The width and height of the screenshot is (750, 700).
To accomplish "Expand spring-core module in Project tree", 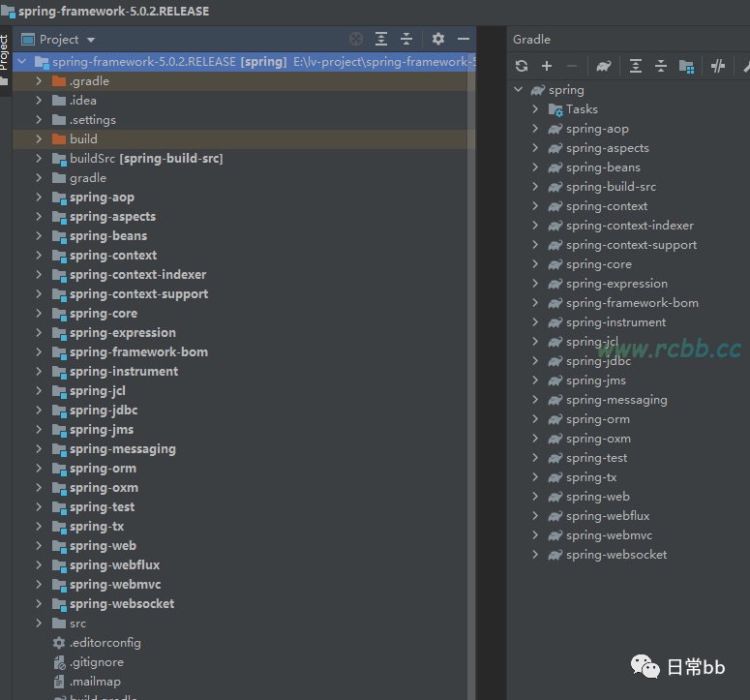I will click(x=39, y=314).
